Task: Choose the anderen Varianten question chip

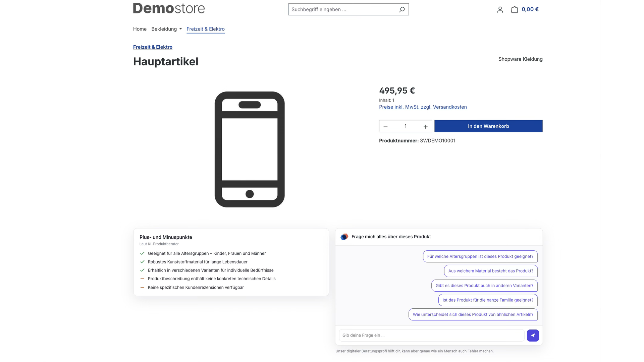Action: (x=484, y=286)
